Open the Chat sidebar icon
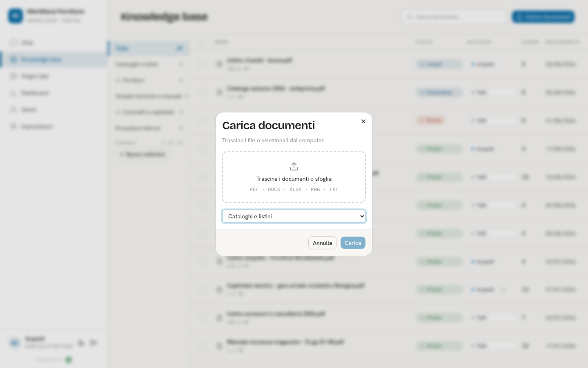588x368 pixels. coord(13,43)
